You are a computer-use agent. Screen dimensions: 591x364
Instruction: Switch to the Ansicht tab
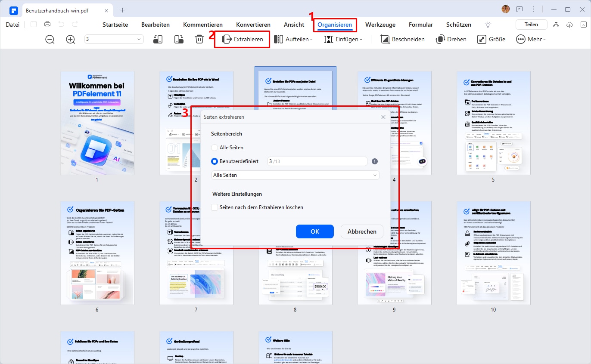pyautogui.click(x=294, y=25)
